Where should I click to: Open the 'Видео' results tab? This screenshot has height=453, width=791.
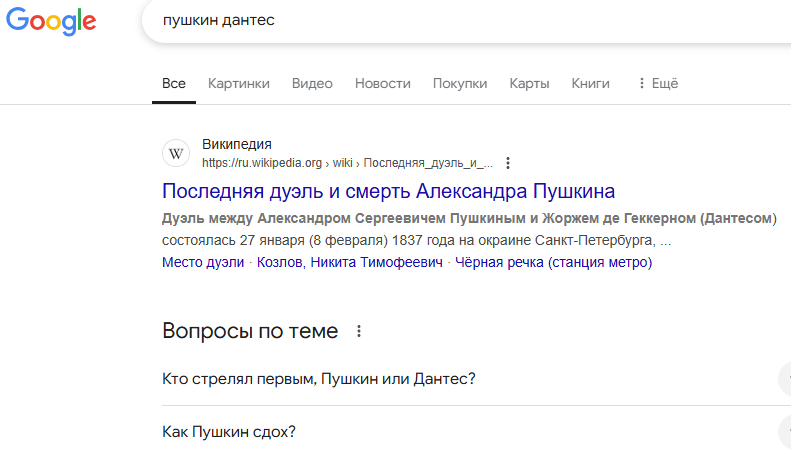pos(312,83)
